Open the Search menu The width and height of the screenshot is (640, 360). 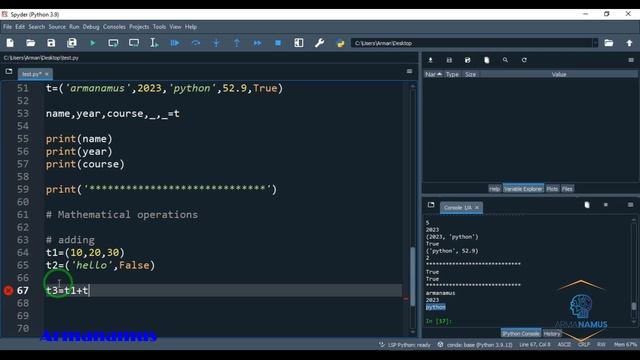click(x=37, y=27)
